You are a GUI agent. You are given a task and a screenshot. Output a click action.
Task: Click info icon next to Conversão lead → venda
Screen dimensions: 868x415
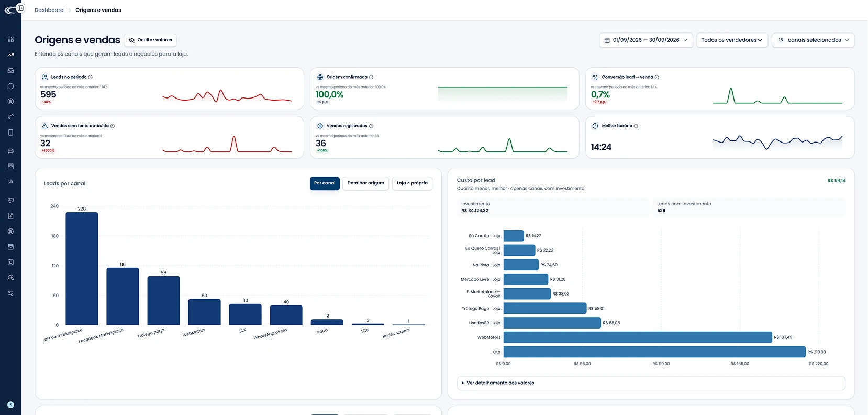[x=657, y=77]
